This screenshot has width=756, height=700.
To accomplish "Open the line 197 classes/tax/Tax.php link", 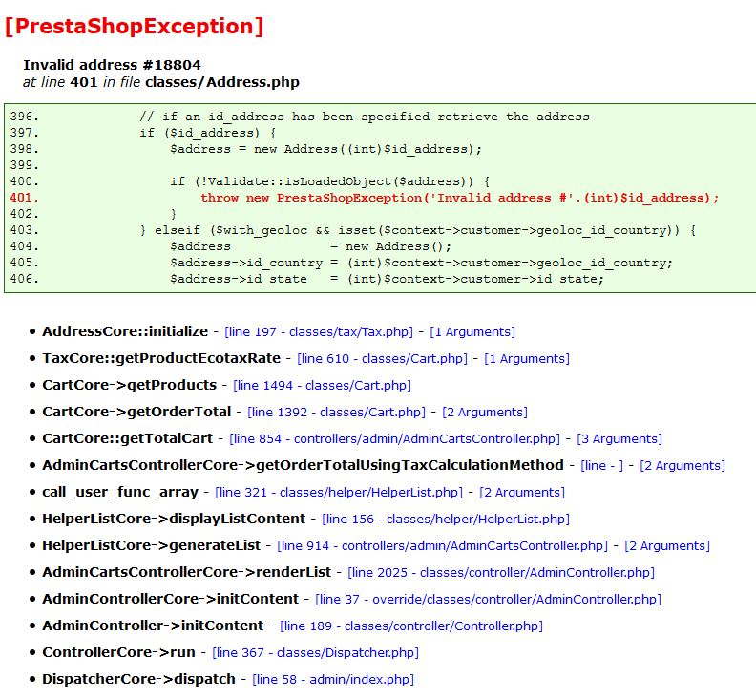I will (319, 332).
